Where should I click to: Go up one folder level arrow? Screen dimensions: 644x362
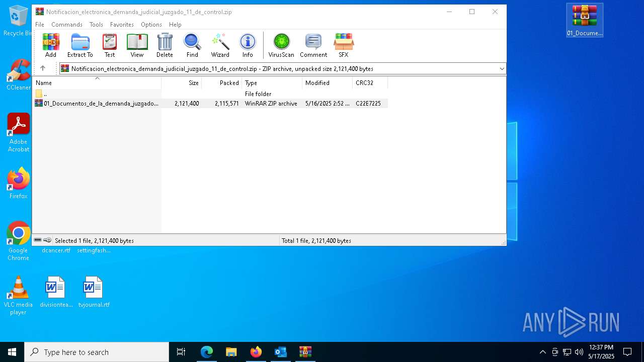(x=43, y=68)
